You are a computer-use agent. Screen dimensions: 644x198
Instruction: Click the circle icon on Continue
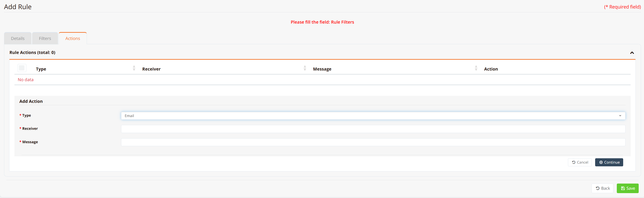(601, 162)
